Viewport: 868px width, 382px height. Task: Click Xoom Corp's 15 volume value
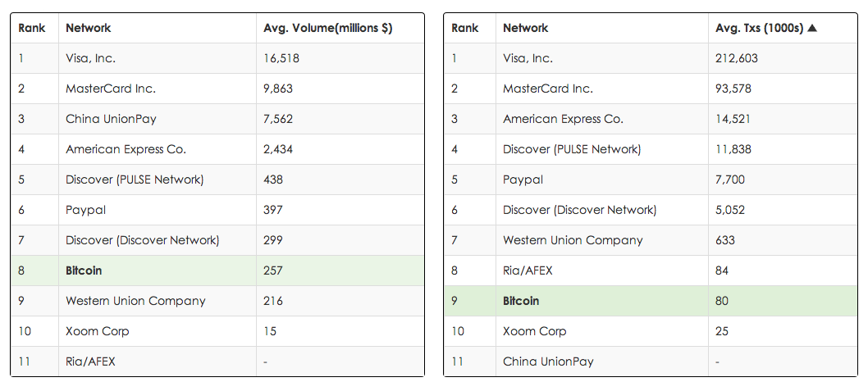pyautogui.click(x=270, y=331)
